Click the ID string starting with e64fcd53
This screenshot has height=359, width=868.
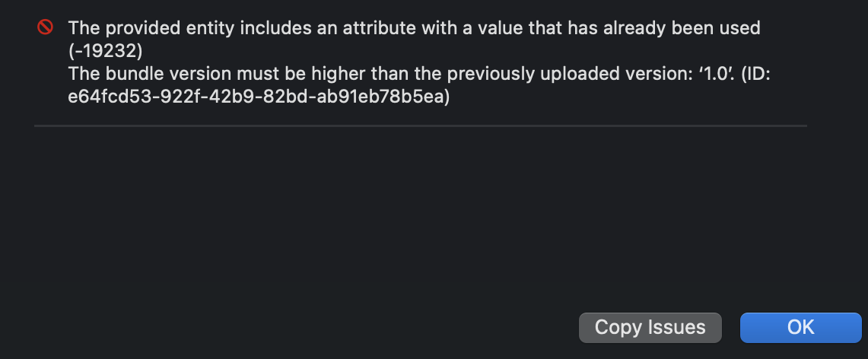pos(259,97)
